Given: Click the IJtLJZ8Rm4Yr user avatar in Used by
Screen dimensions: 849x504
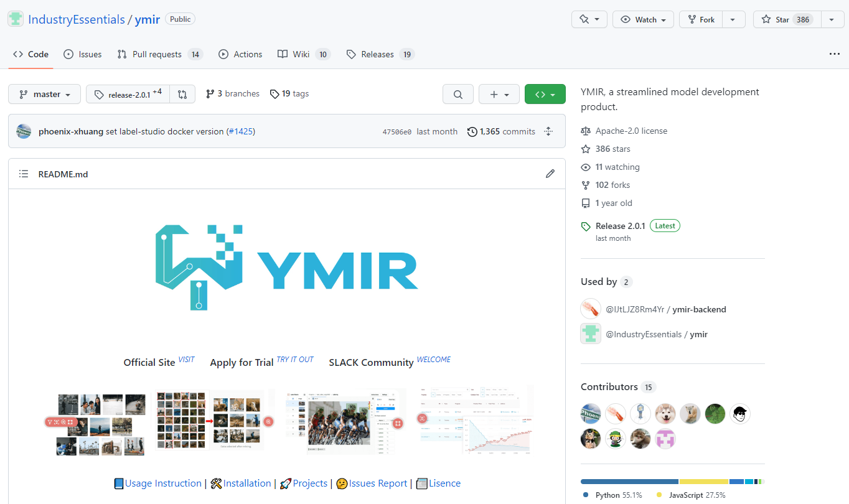Looking at the screenshot, I should tap(591, 309).
